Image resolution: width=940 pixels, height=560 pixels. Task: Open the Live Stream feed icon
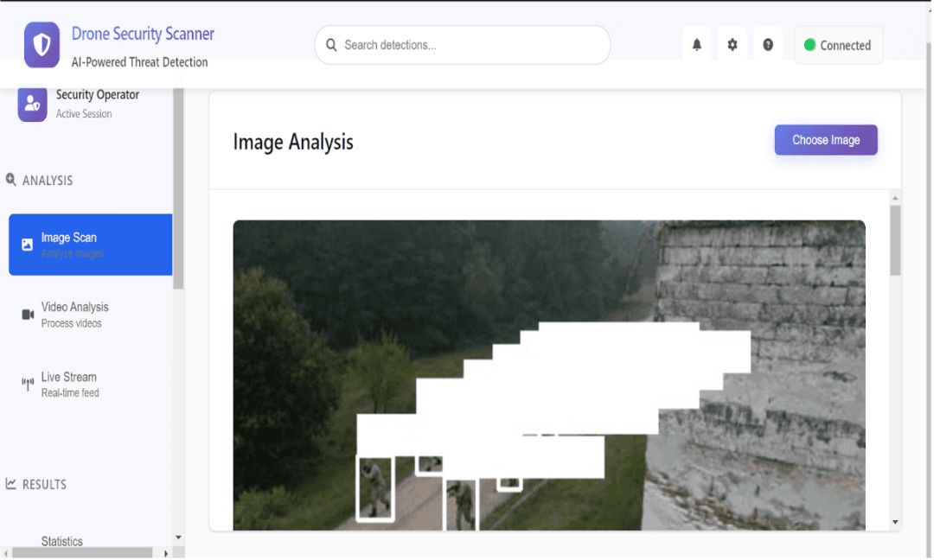point(24,381)
